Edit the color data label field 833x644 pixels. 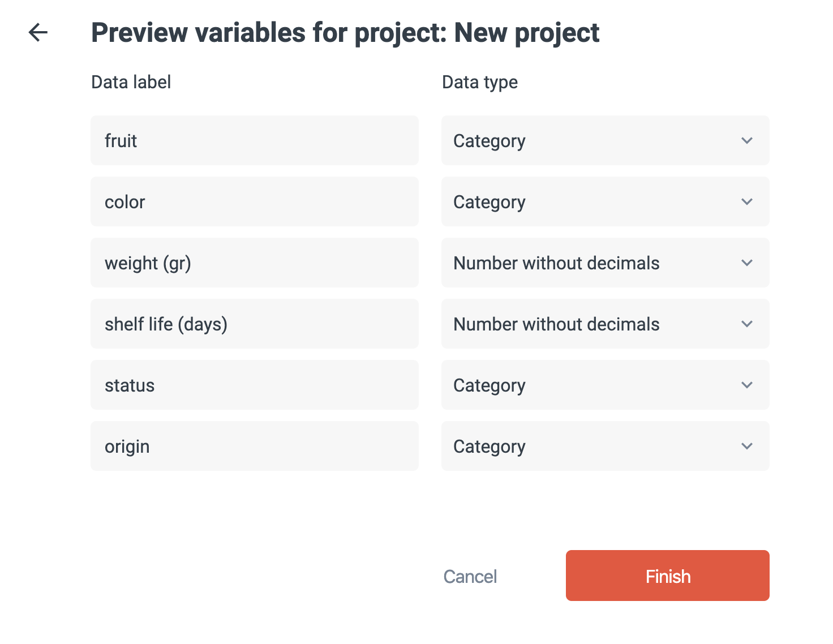coord(255,201)
